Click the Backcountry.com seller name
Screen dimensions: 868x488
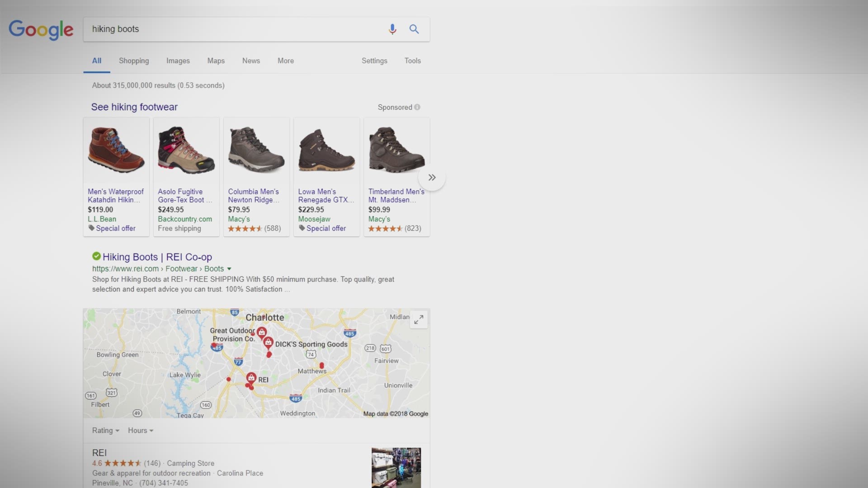[x=185, y=219]
